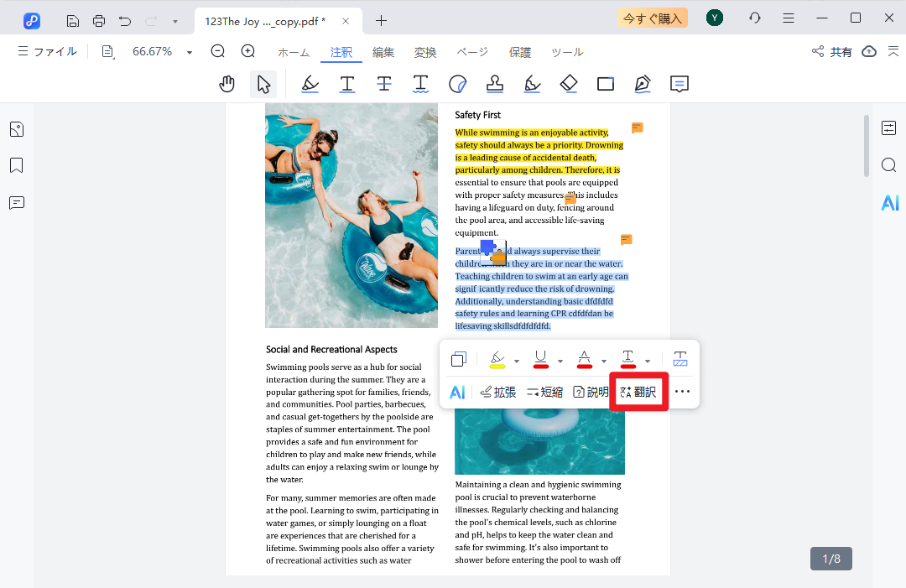The height and width of the screenshot is (588, 906).
Task: Click the copy icon in floating toolbar
Action: coord(458,360)
